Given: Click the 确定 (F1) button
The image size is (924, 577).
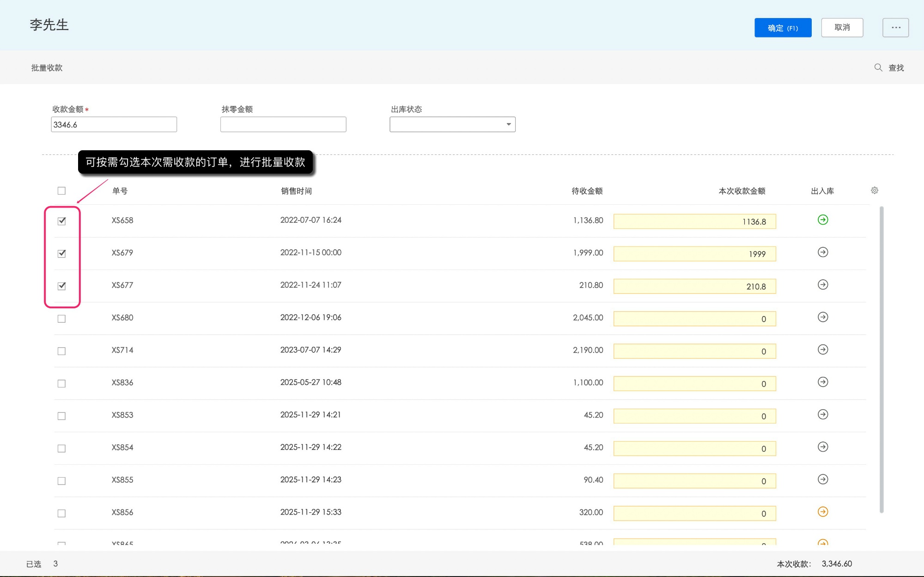Looking at the screenshot, I should point(783,28).
